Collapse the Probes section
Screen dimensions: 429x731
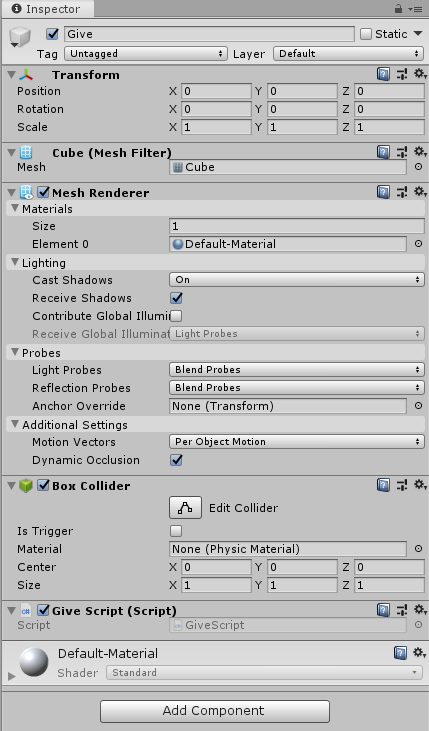[15, 352]
